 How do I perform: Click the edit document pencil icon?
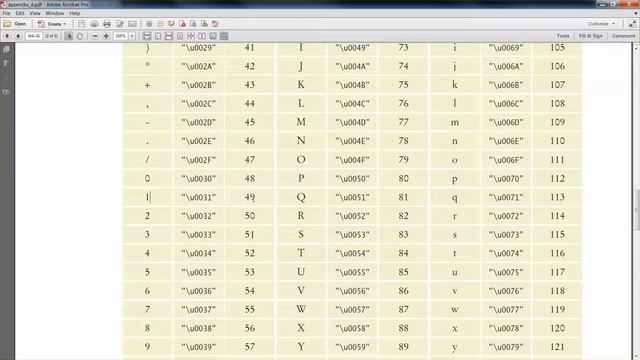click(120, 24)
